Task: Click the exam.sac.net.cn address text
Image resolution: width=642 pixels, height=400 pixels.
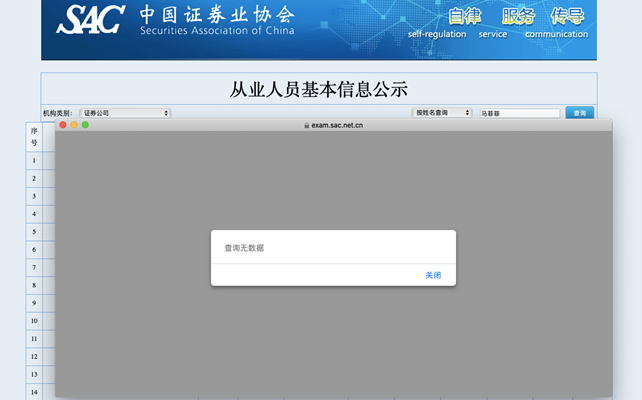Action: 337,125
